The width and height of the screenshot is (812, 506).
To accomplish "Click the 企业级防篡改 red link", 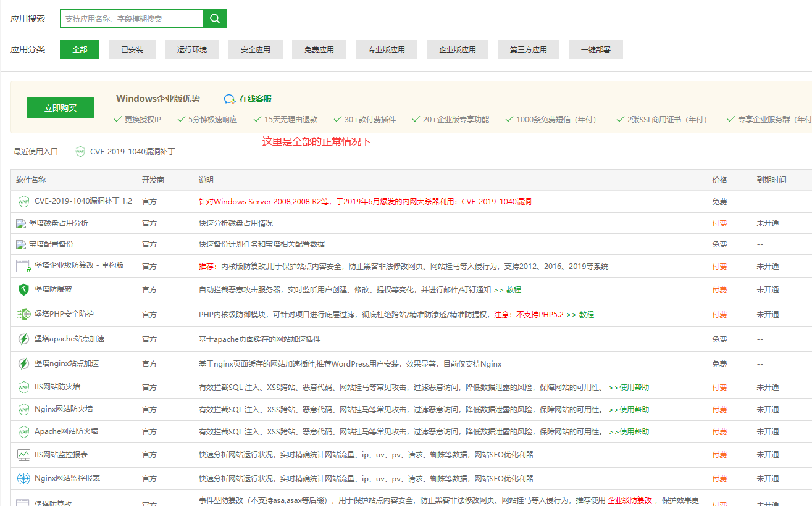I will tap(630, 500).
